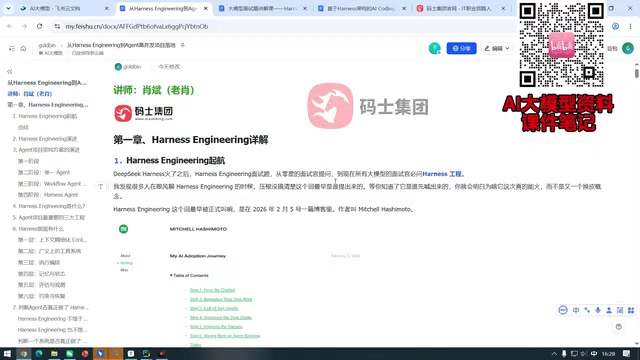640x360 pixels.
Task: Open Chrome from the taskbar
Action: tap(24, 353)
